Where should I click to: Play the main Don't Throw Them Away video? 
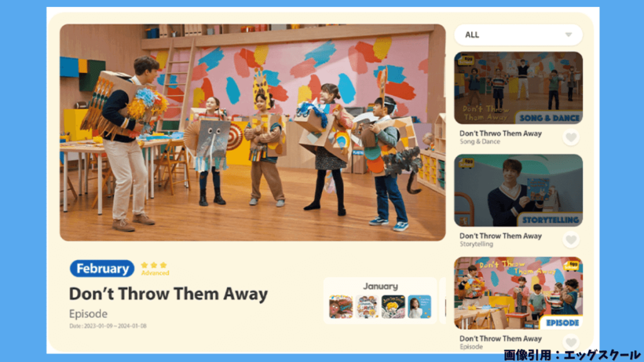pos(253,132)
